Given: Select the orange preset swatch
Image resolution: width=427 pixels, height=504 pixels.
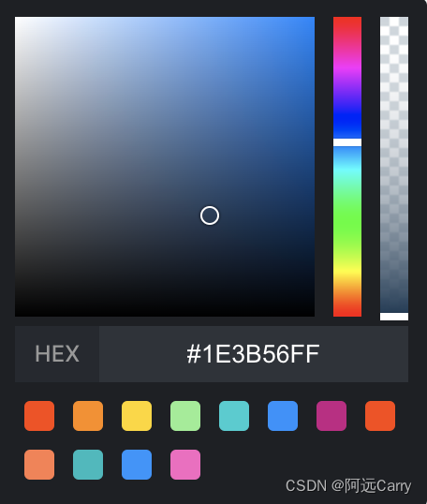Looking at the screenshot, I should click(x=88, y=416).
